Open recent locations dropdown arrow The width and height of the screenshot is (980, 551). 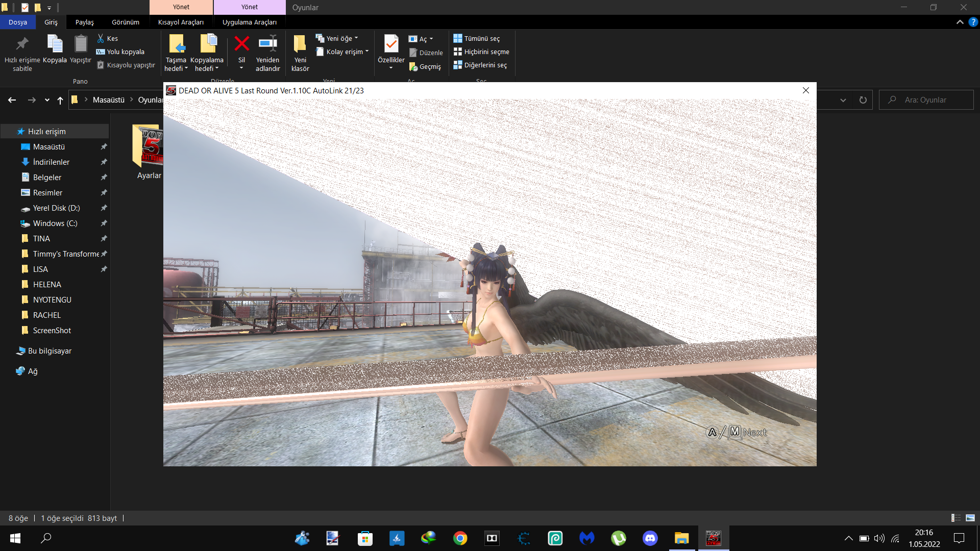tap(47, 100)
